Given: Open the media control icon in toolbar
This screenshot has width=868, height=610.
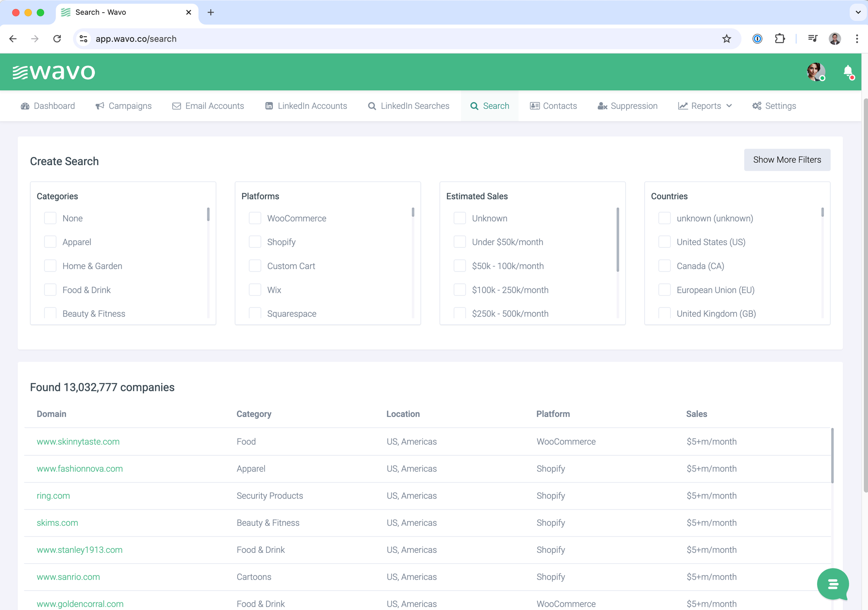Looking at the screenshot, I should point(812,39).
